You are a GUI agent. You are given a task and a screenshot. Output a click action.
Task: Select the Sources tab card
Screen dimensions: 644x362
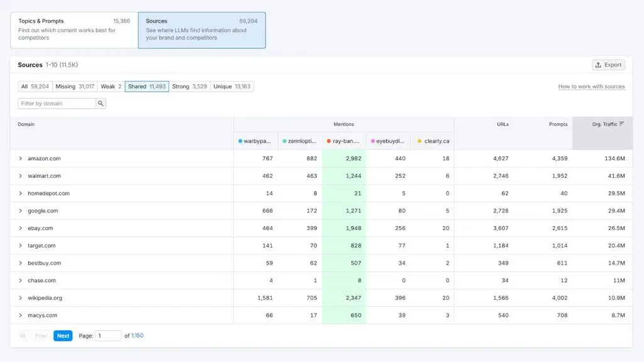point(202,30)
